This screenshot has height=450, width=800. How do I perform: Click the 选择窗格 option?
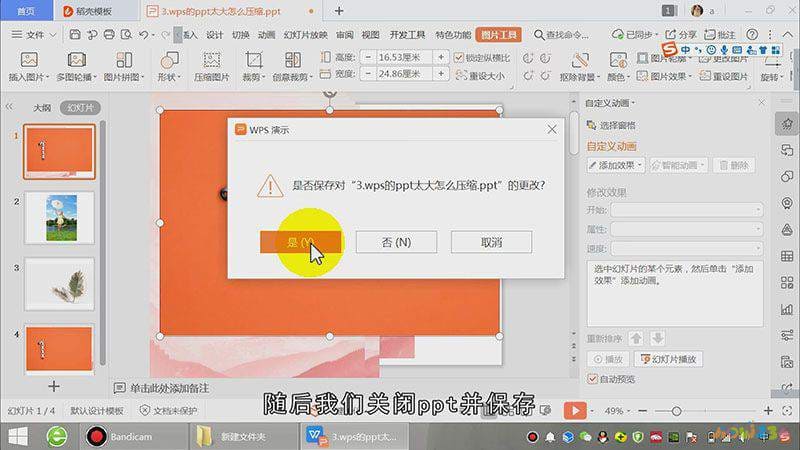[611, 126]
